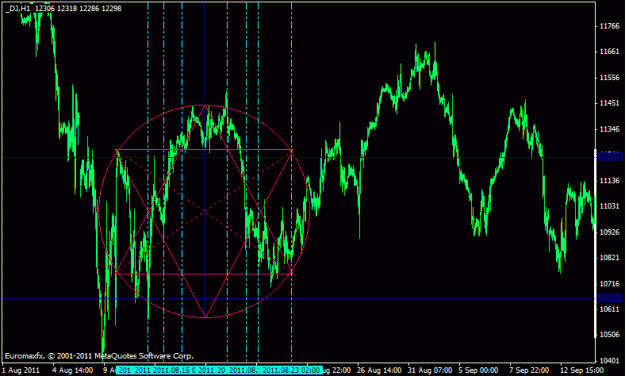625x376 pixels.
Task: Select the leftmost dashed cyan vertical line
Action: [148, 183]
